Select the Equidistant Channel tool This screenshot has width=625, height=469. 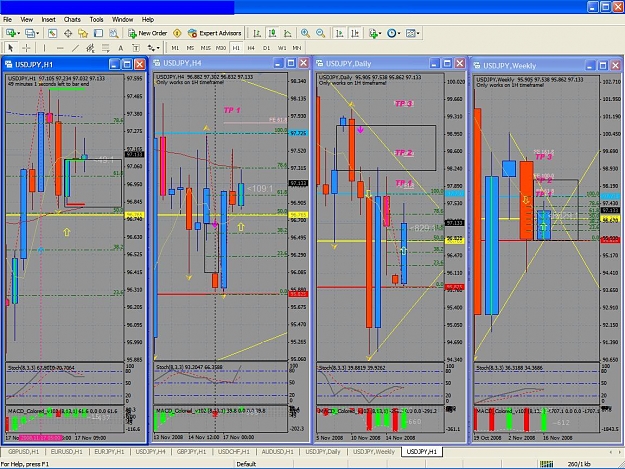pos(90,48)
